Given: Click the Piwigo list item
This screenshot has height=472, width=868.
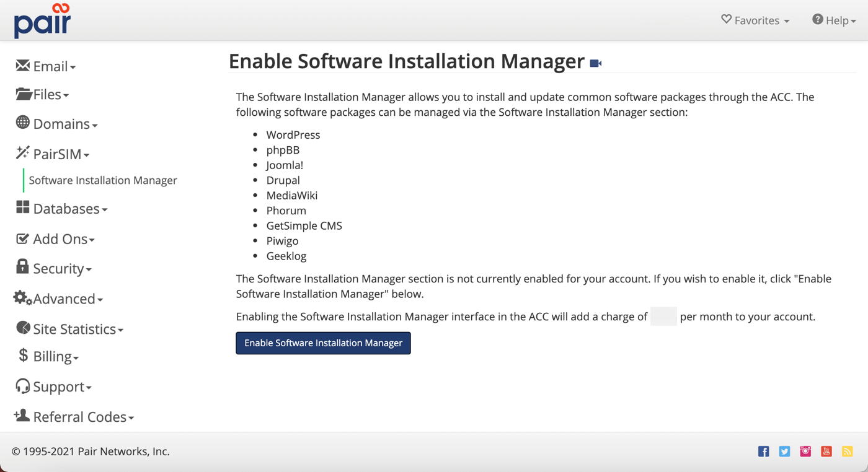Looking at the screenshot, I should pyautogui.click(x=283, y=241).
